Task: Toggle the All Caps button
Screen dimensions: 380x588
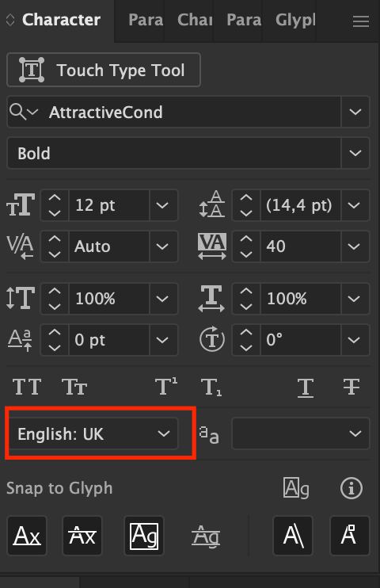Action: 27,387
